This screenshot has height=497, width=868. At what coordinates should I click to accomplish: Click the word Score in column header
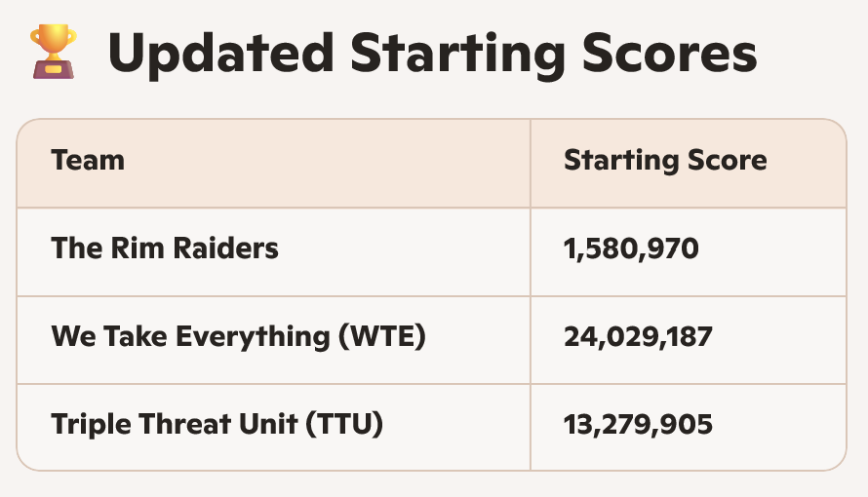click(728, 161)
